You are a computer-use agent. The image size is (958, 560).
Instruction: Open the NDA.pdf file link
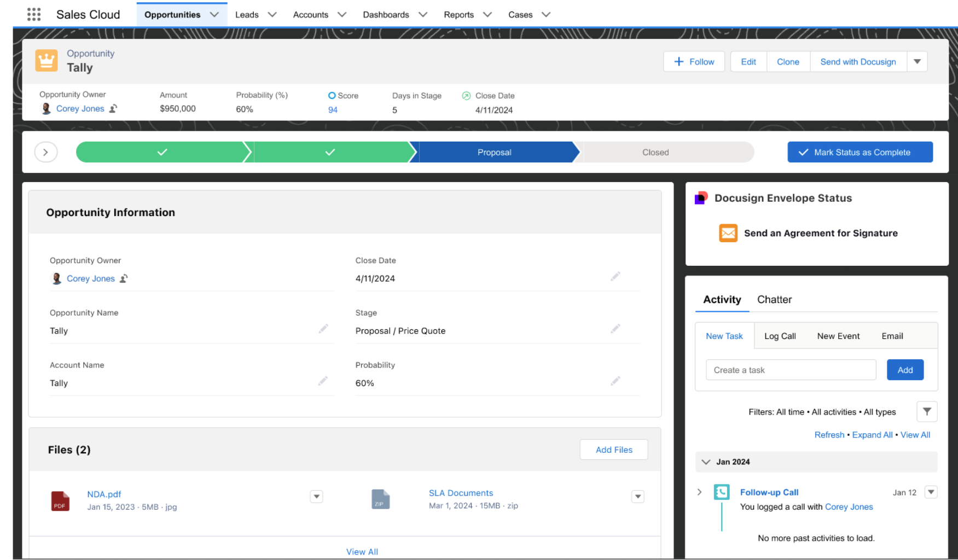click(x=104, y=494)
